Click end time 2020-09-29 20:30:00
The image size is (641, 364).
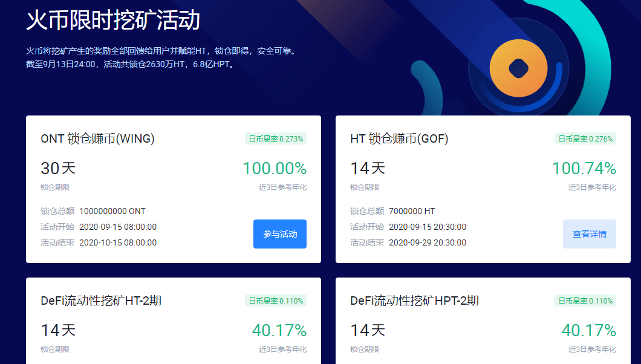(428, 242)
